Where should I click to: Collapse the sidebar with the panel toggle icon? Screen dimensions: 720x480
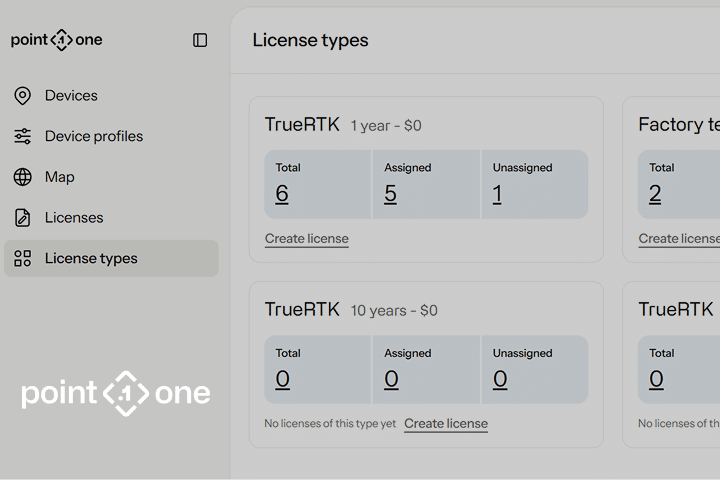click(200, 40)
